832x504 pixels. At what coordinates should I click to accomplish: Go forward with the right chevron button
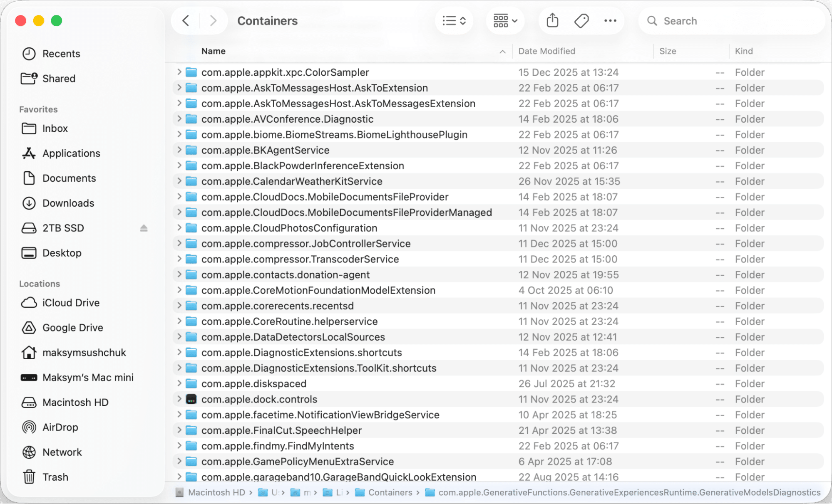(x=213, y=21)
